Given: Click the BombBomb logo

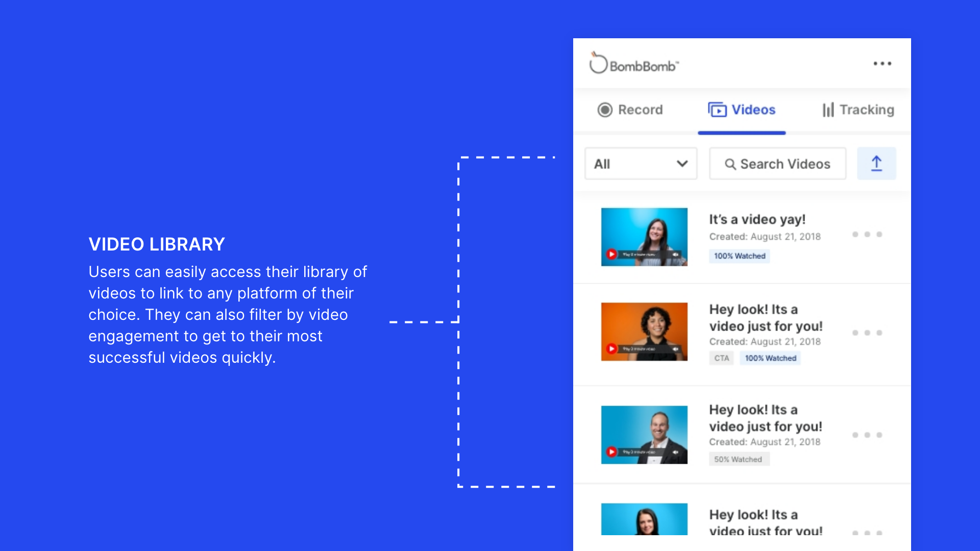Looking at the screenshot, I should (x=634, y=64).
